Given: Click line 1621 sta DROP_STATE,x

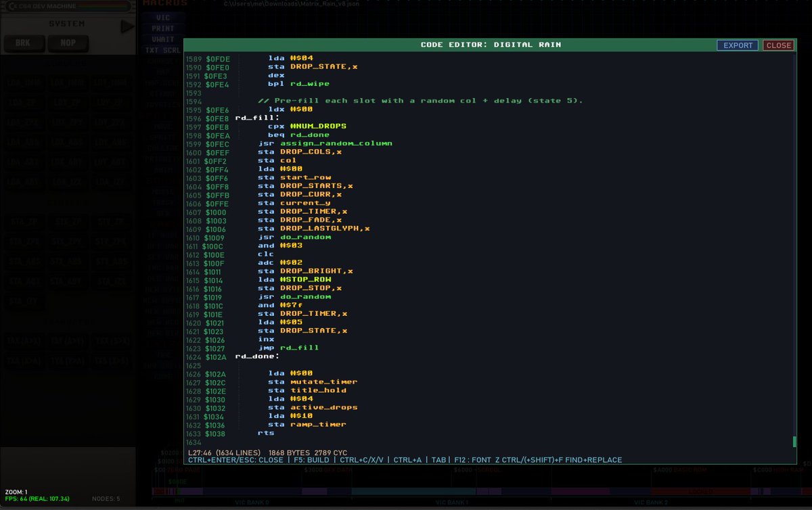Looking at the screenshot, I should tap(302, 331).
